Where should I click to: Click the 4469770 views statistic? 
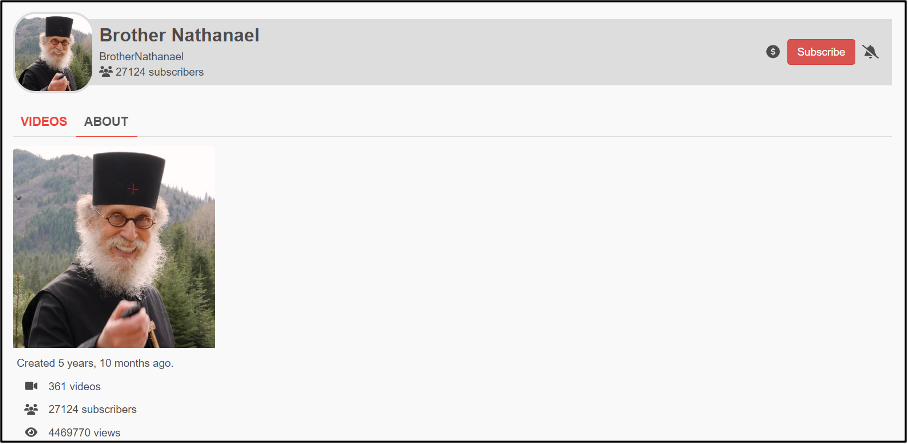[x=85, y=432]
